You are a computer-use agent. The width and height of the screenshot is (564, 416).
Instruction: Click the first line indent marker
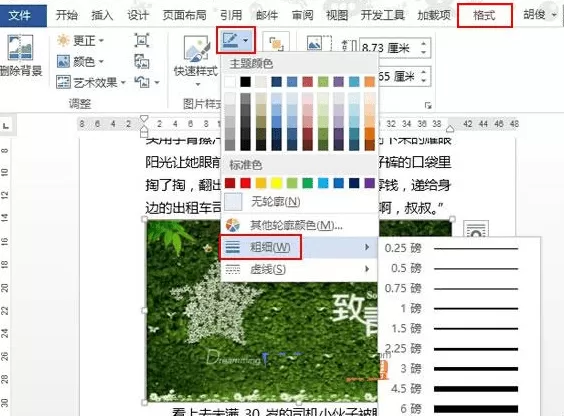pos(144,118)
